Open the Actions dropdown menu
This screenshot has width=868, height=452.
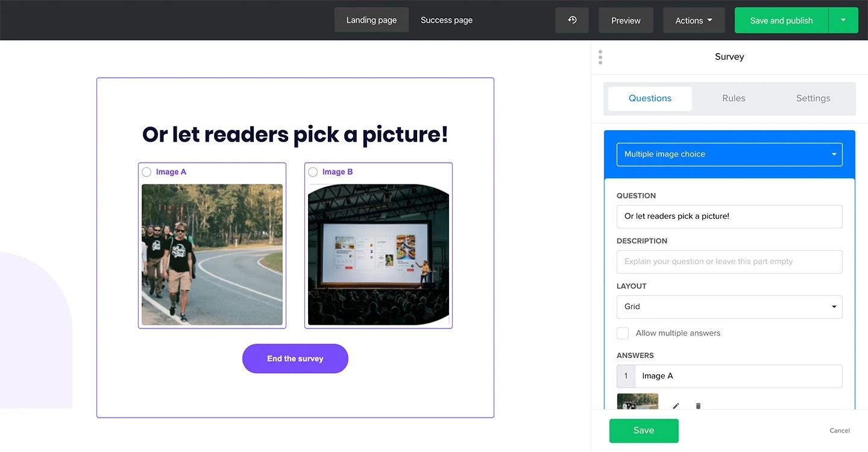pyautogui.click(x=693, y=20)
